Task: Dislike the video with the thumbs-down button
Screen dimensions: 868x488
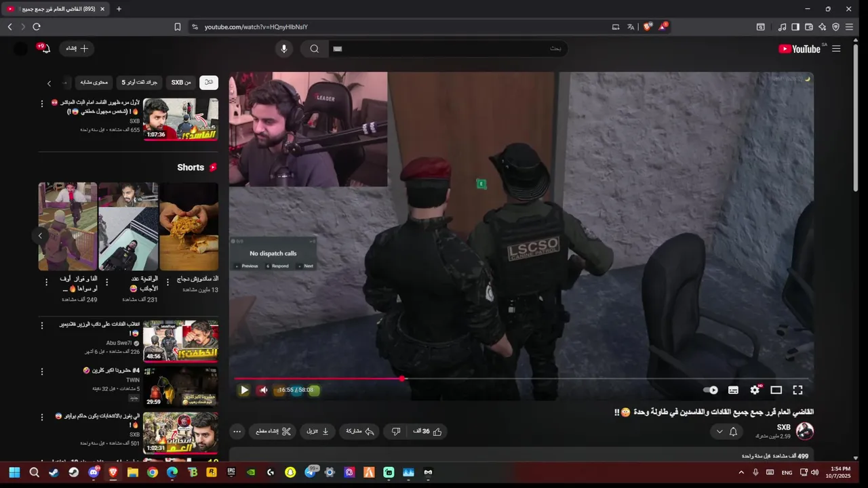Action: click(x=396, y=431)
